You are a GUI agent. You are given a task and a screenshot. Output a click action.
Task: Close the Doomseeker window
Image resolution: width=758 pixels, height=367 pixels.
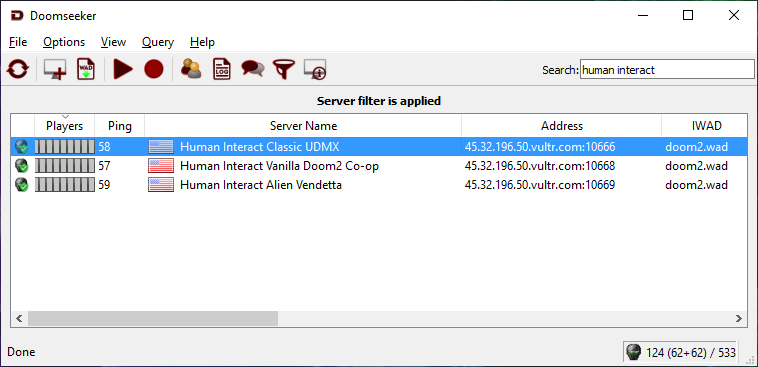(x=733, y=15)
